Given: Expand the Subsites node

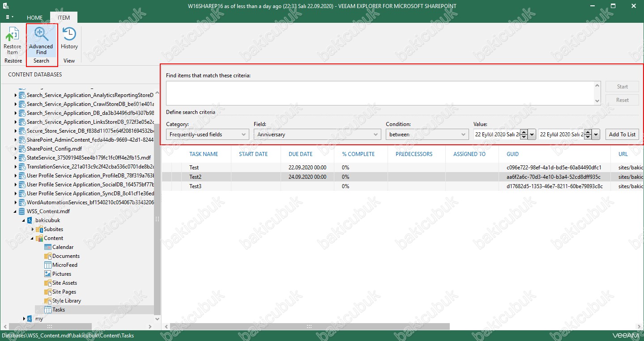Looking at the screenshot, I should click(32, 229).
